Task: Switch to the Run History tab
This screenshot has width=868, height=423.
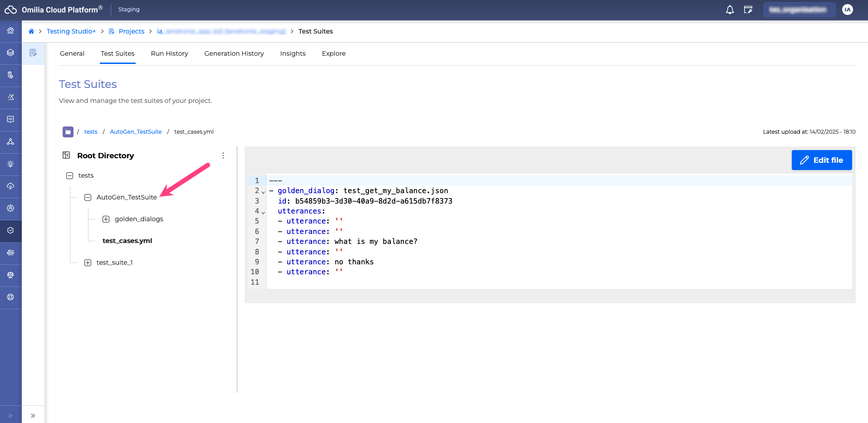Action: 169,53
